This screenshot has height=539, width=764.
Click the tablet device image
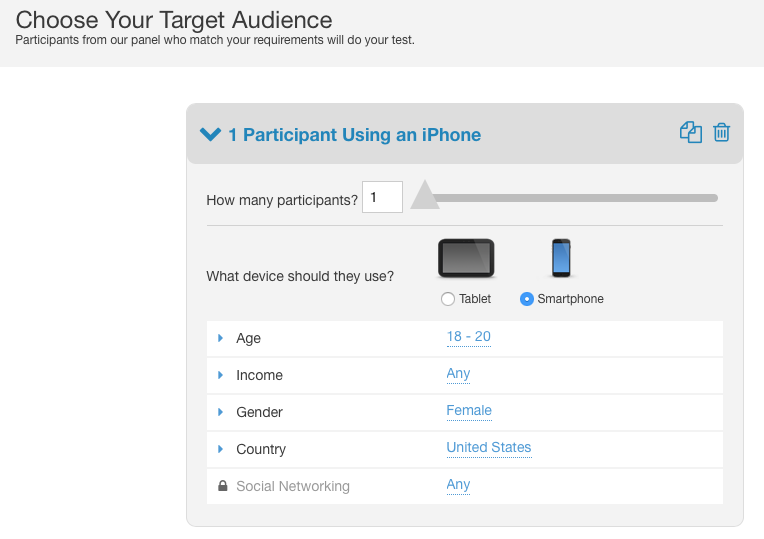pos(466,258)
